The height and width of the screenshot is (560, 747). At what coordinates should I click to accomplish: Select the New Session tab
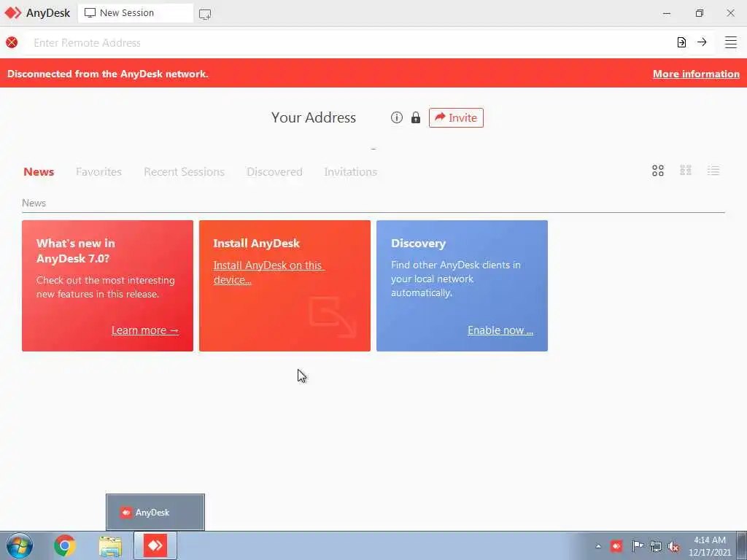pos(135,13)
